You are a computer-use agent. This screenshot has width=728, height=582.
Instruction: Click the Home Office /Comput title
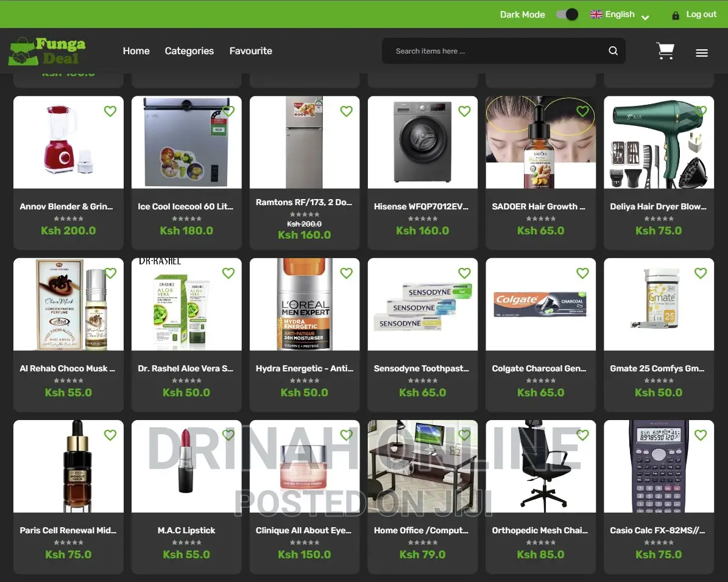(x=422, y=530)
